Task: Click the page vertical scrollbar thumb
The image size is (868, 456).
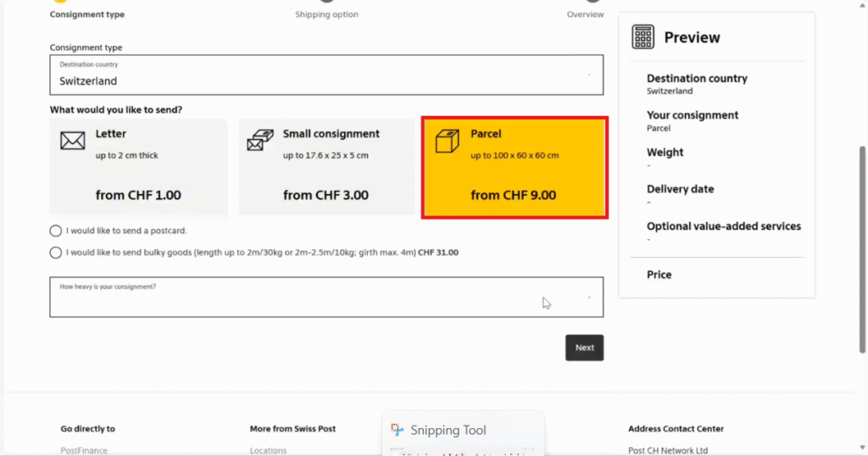Action: click(x=862, y=246)
